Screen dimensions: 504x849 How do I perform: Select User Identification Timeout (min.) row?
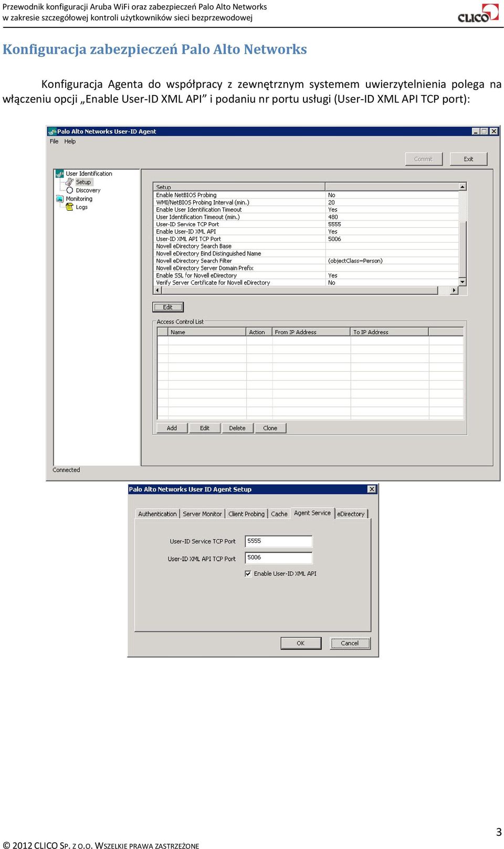coord(306,217)
